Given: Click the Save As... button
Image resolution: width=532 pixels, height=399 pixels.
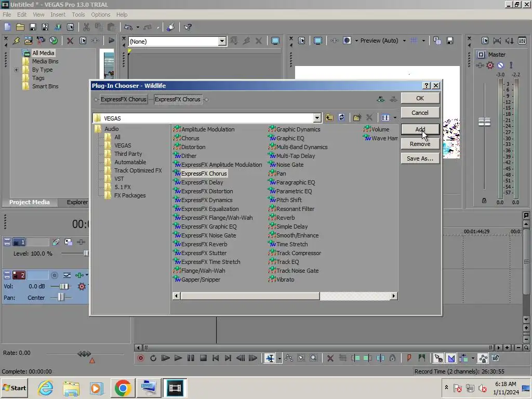Looking at the screenshot, I should [x=420, y=158].
